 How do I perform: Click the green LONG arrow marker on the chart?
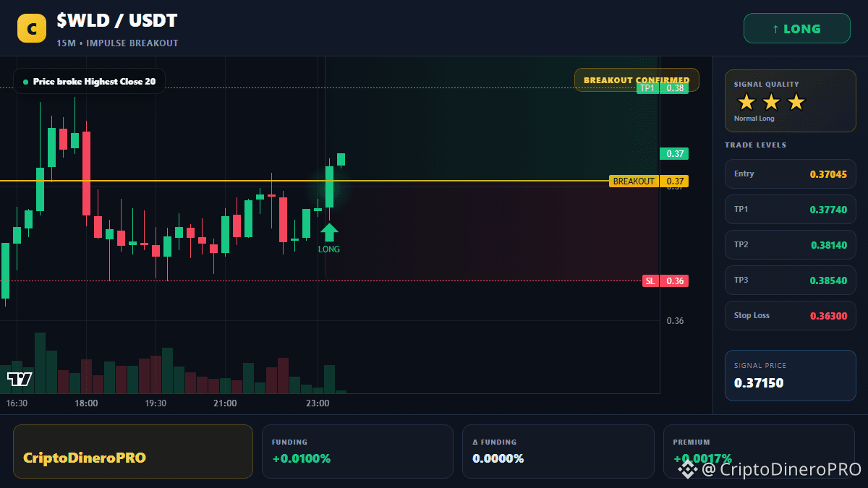tap(329, 232)
